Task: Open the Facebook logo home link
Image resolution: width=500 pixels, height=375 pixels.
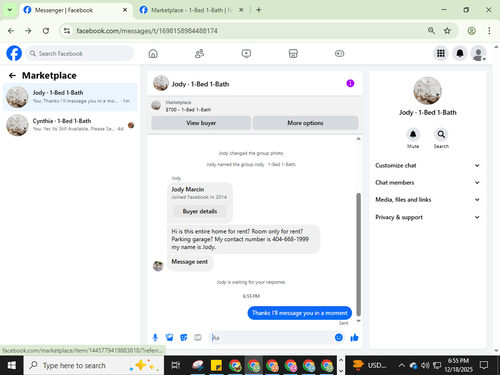Action: point(14,53)
